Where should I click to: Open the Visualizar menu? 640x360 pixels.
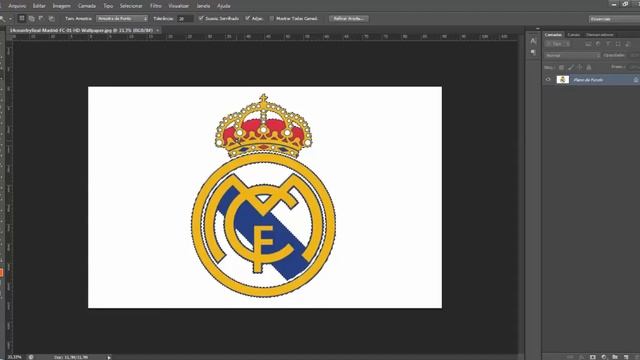click(179, 6)
